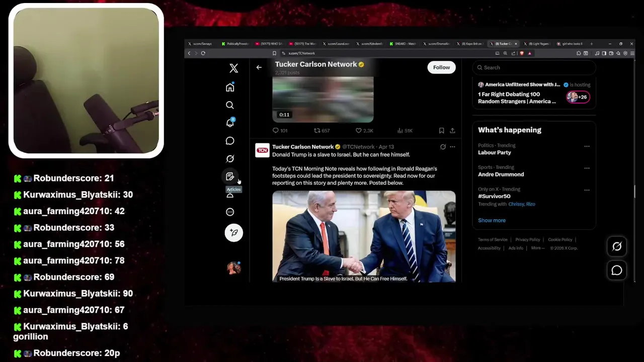Switch to PoliticallyProvoke tab

tap(235, 44)
